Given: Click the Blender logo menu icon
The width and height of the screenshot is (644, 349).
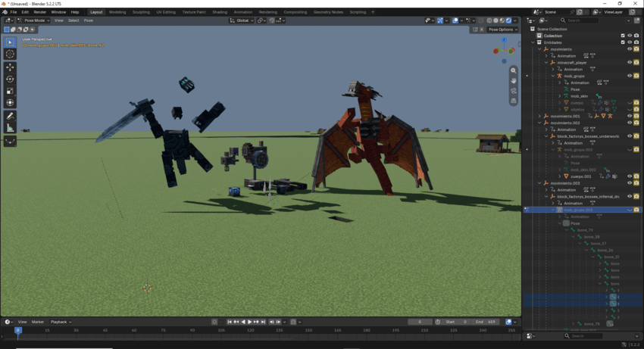Looking at the screenshot, I should coord(5,12).
